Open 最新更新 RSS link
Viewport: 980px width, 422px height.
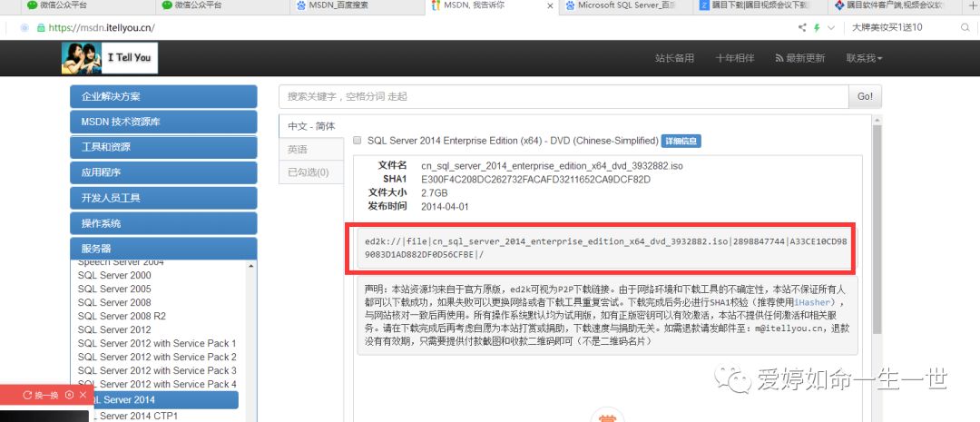(x=800, y=58)
